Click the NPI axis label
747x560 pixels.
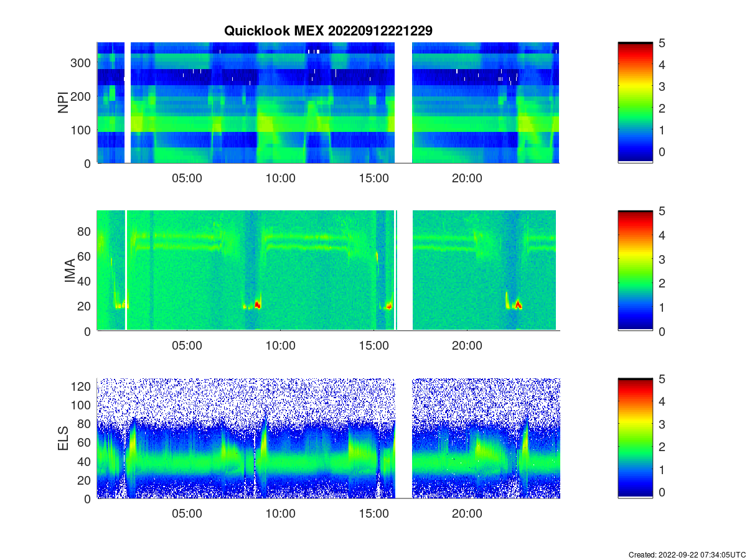click(63, 103)
